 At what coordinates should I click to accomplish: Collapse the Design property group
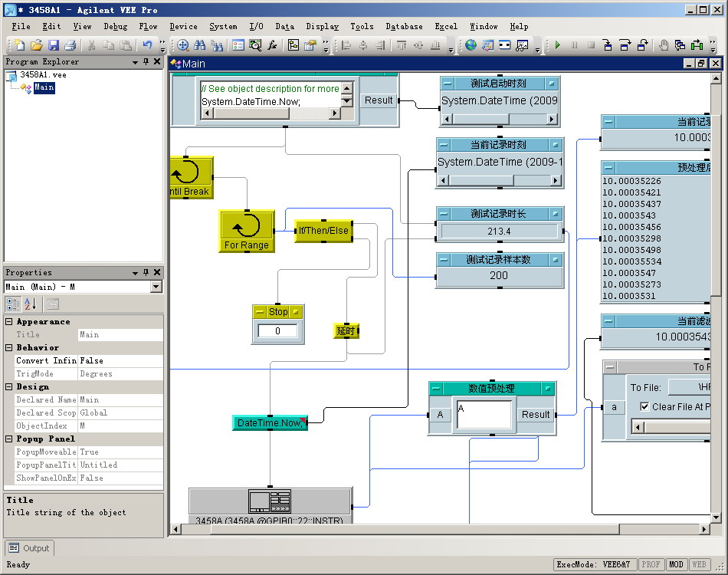[x=9, y=386]
